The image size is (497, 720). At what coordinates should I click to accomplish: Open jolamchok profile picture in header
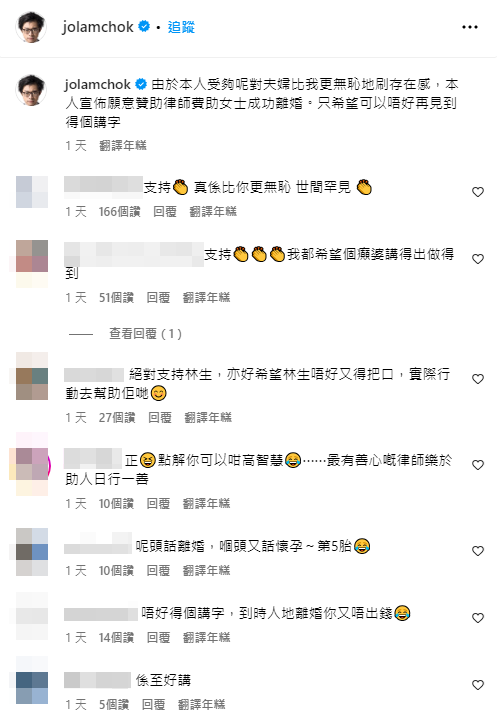click(x=31, y=27)
